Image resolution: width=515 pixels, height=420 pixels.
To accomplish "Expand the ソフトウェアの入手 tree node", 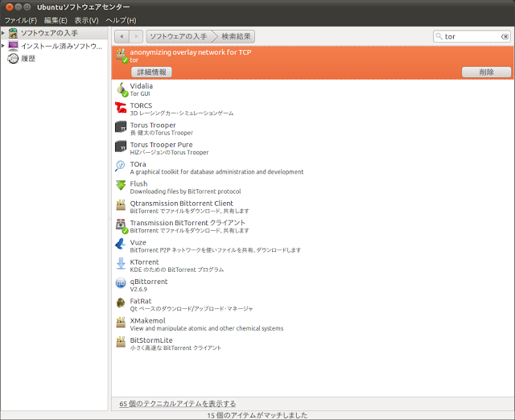I will coord(3,33).
